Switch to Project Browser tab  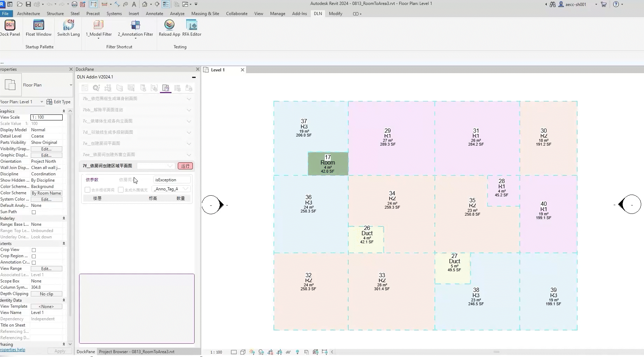[x=136, y=352]
